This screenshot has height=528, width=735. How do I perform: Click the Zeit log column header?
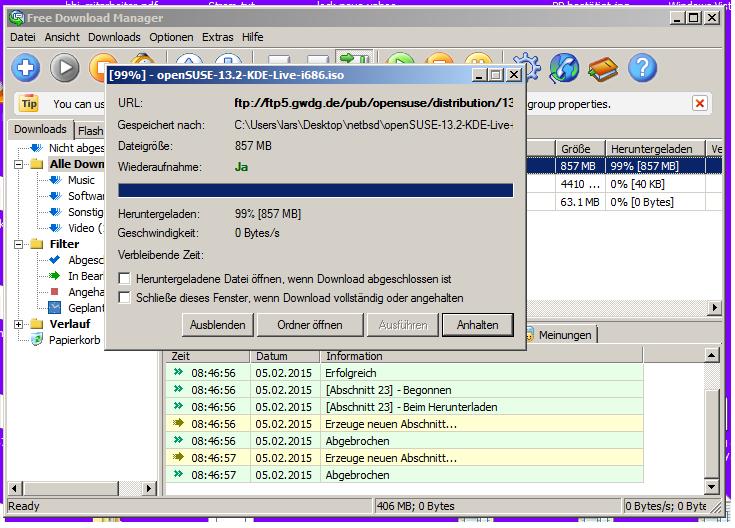pos(208,356)
